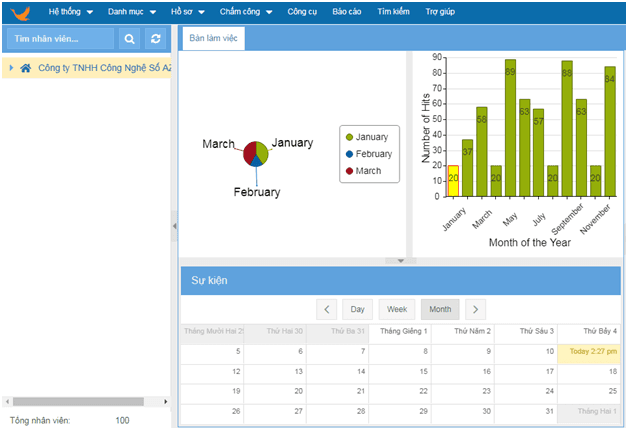Click the search magnifier icon
The width and height of the screenshot is (628, 430).
click(x=128, y=39)
